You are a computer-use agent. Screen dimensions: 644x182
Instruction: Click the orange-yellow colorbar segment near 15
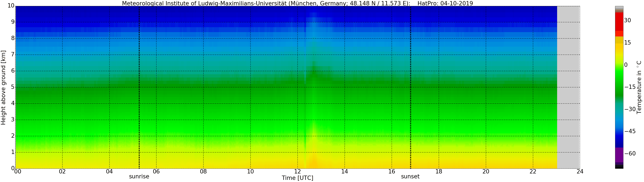[x=619, y=40]
